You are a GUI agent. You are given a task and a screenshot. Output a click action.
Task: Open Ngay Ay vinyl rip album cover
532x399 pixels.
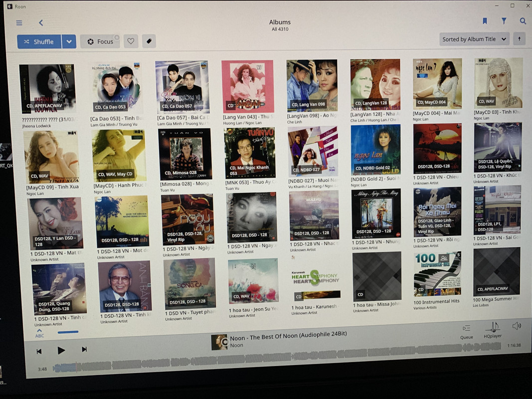(187, 219)
